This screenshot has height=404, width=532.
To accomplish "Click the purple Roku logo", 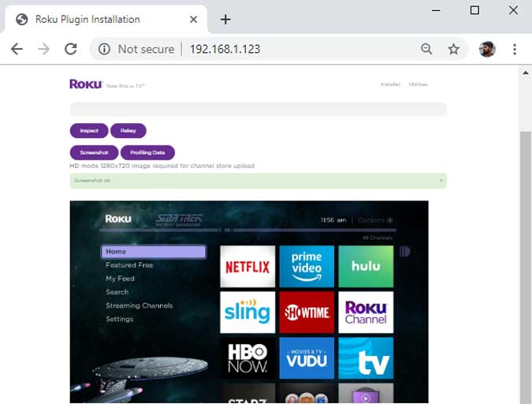I will [x=85, y=84].
